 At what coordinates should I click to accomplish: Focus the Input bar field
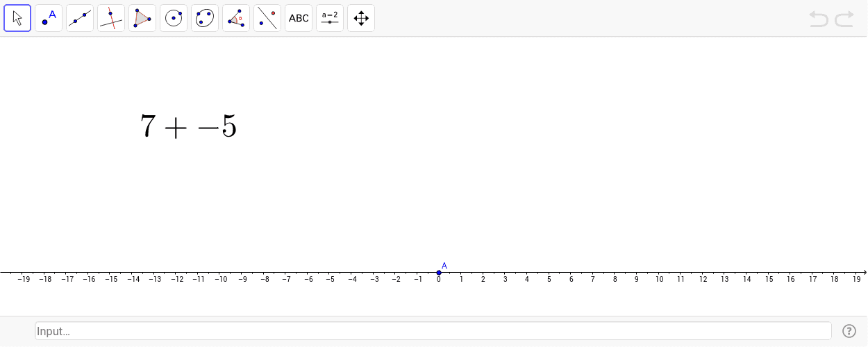[433, 331]
